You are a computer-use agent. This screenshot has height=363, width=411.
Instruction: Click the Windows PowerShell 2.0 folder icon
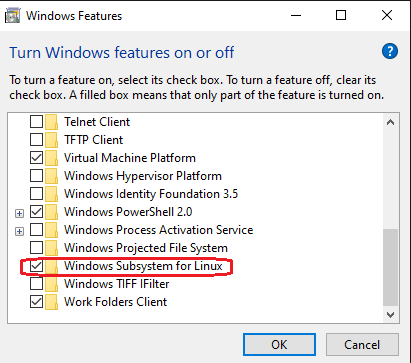tap(51, 212)
